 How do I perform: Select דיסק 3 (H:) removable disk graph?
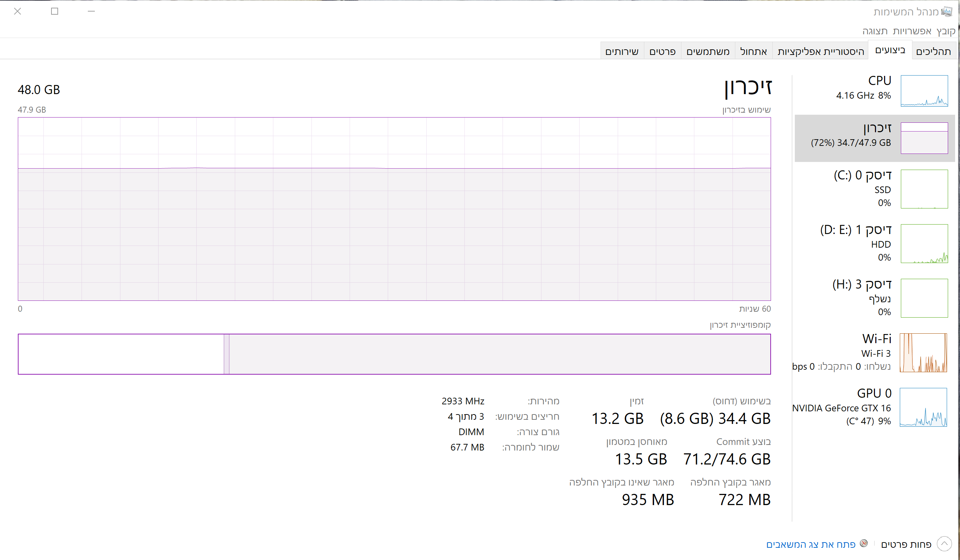point(924,298)
